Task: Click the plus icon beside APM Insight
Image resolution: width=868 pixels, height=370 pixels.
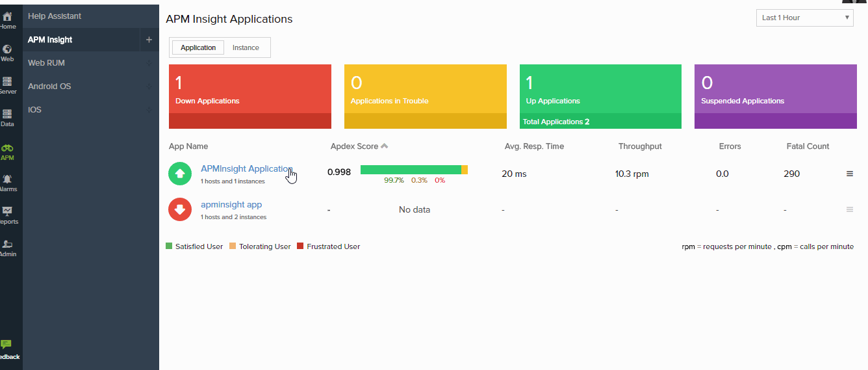Action: pyautogui.click(x=149, y=40)
